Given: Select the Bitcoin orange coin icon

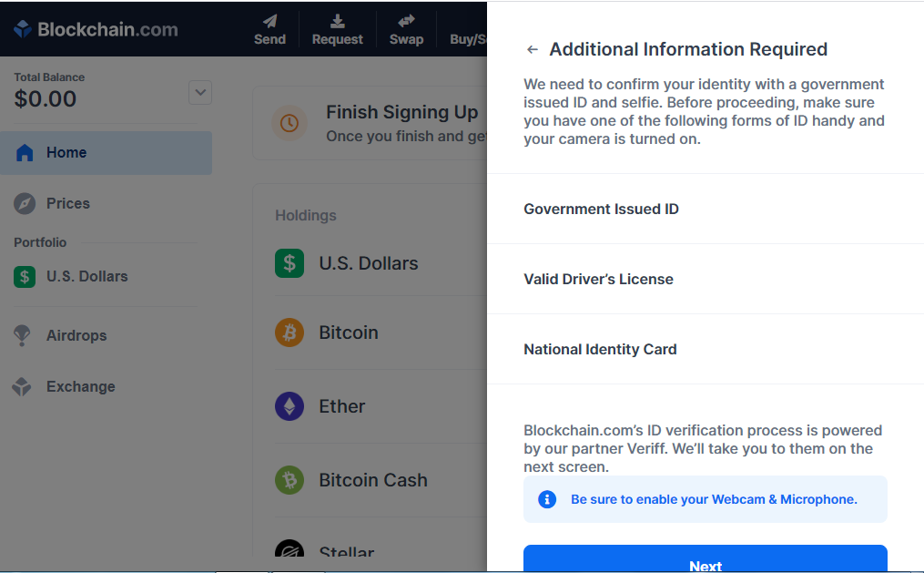Looking at the screenshot, I should (289, 333).
